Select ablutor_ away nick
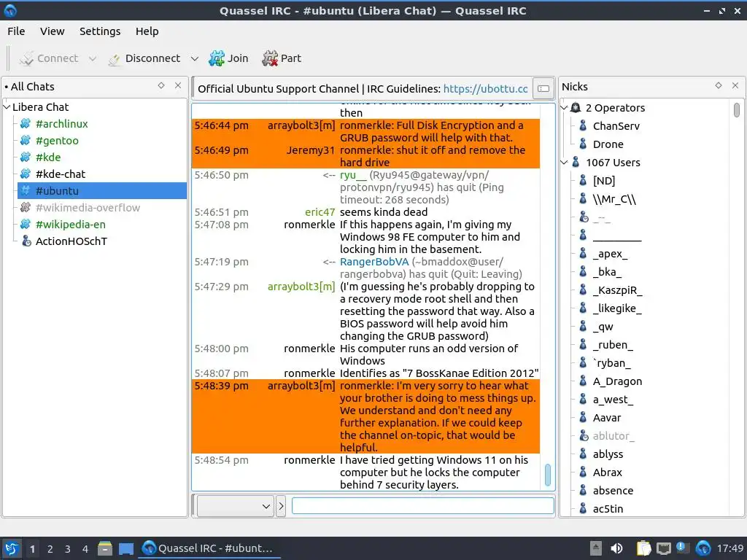The image size is (747, 560). [613, 436]
